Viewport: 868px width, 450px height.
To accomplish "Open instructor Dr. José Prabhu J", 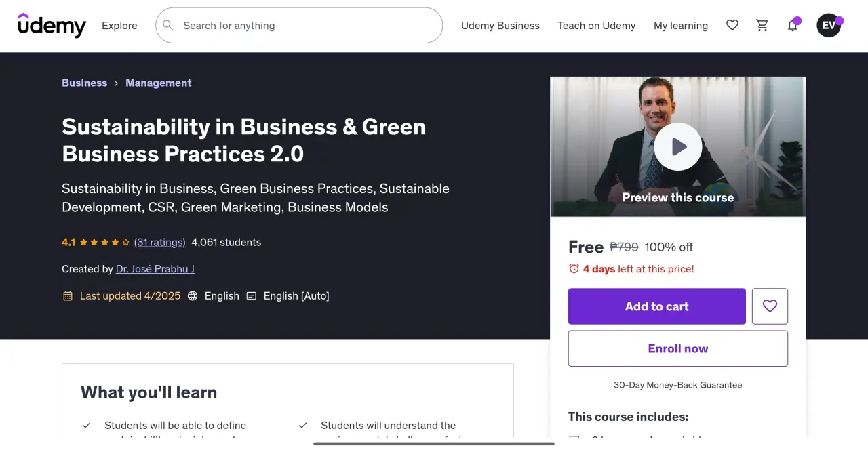I will [155, 269].
